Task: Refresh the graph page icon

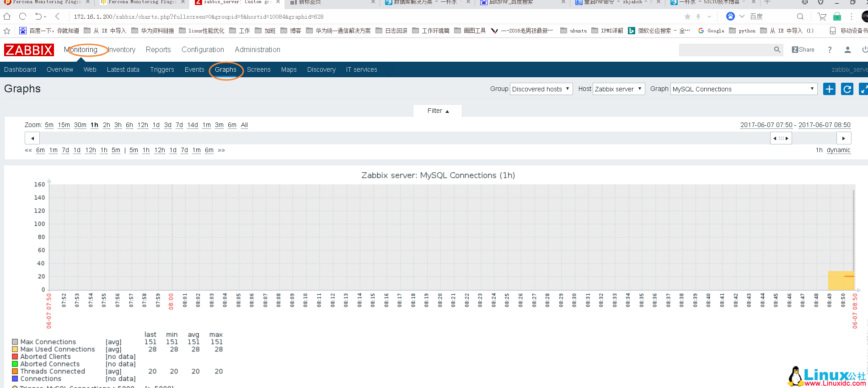Action: pyautogui.click(x=847, y=89)
